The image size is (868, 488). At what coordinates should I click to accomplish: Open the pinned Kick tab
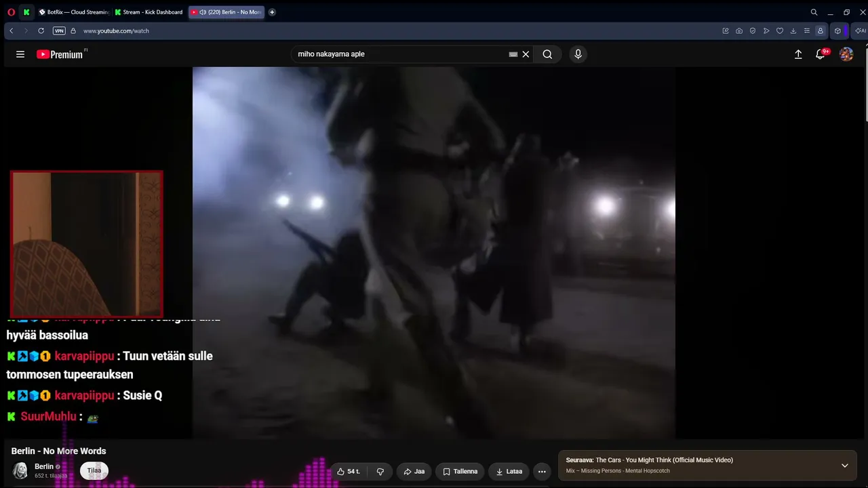(26, 12)
